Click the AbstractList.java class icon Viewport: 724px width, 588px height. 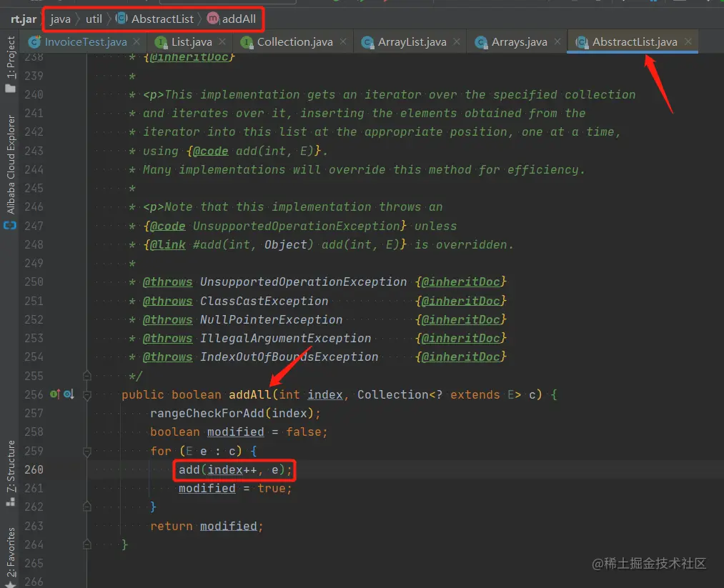tap(582, 42)
